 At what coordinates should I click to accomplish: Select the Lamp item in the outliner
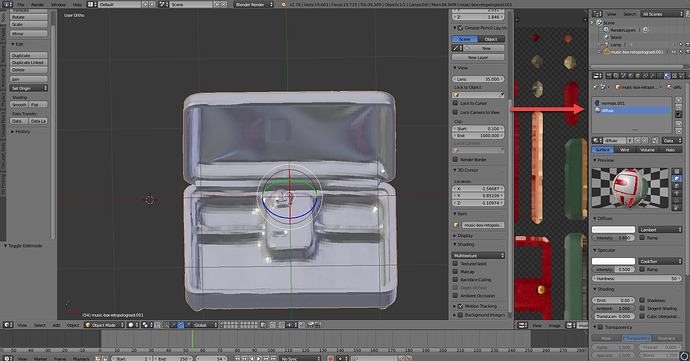pyautogui.click(x=616, y=44)
